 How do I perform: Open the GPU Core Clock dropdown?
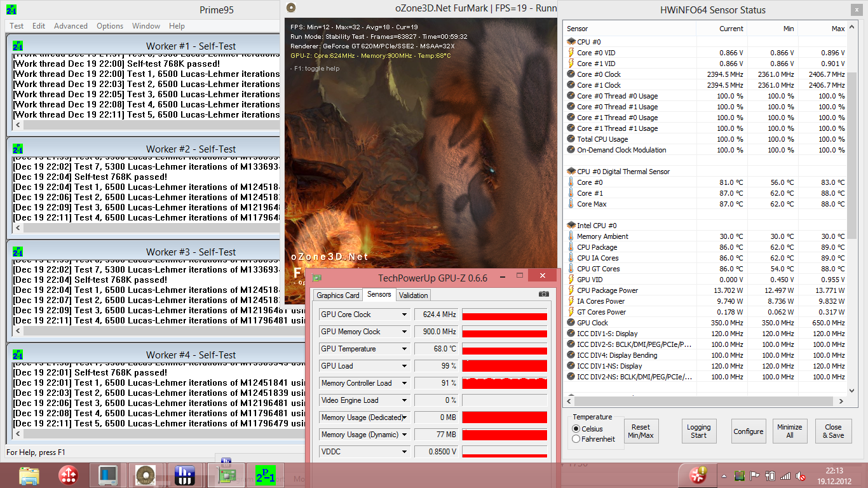(x=404, y=315)
